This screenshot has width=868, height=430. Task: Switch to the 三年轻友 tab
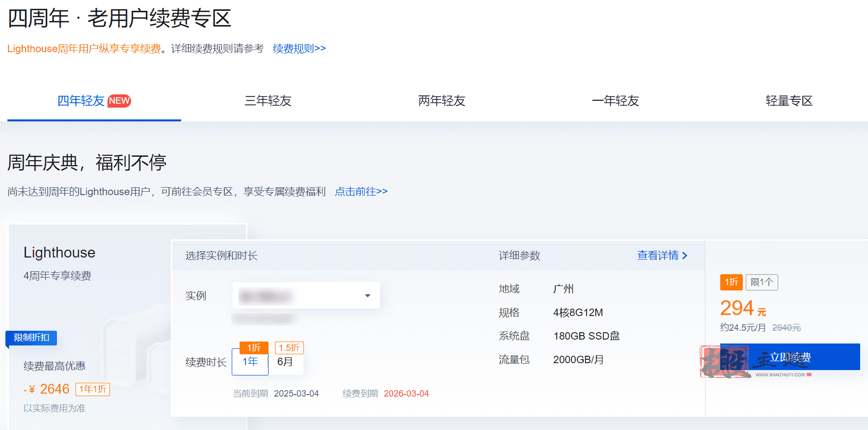268,101
